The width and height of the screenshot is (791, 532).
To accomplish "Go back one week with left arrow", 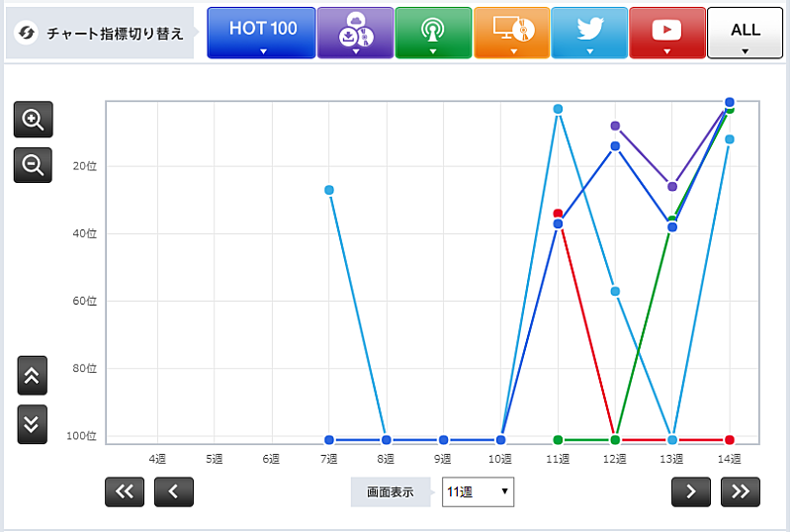I will 174,491.
